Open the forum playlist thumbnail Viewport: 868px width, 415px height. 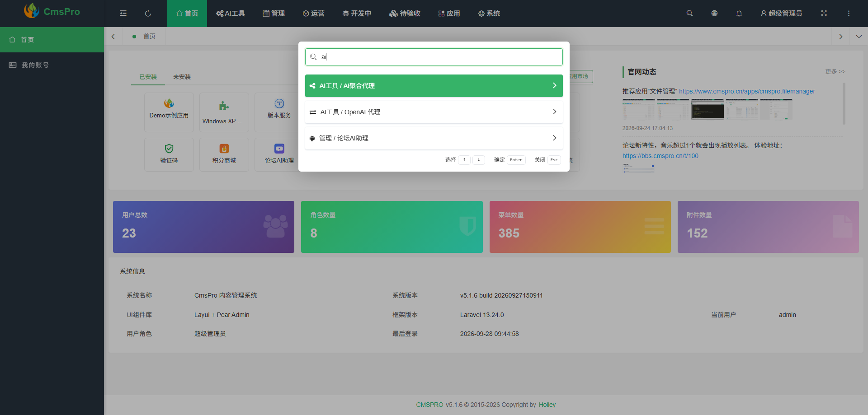click(x=638, y=168)
